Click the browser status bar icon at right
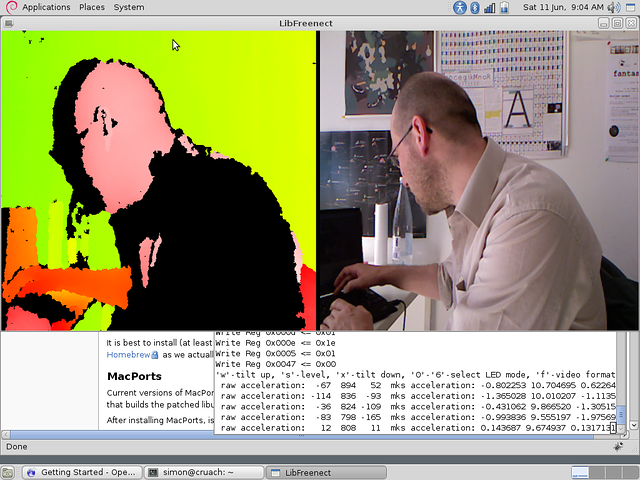The height and width of the screenshot is (480, 640). tap(618, 447)
